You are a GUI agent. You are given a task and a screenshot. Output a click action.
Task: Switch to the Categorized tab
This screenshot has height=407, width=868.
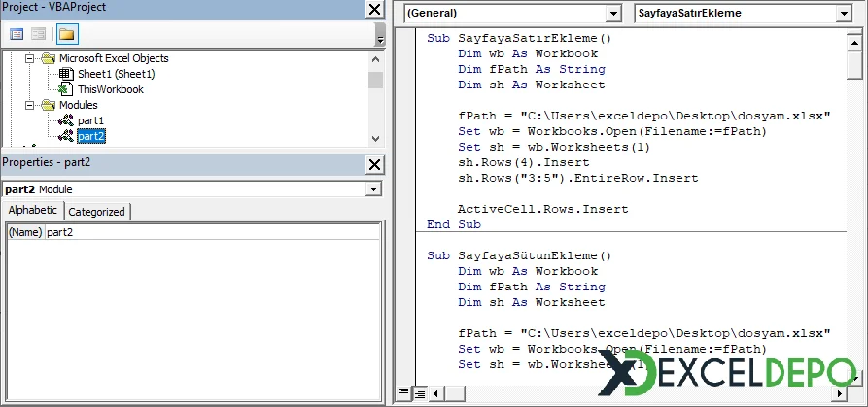[96, 212]
